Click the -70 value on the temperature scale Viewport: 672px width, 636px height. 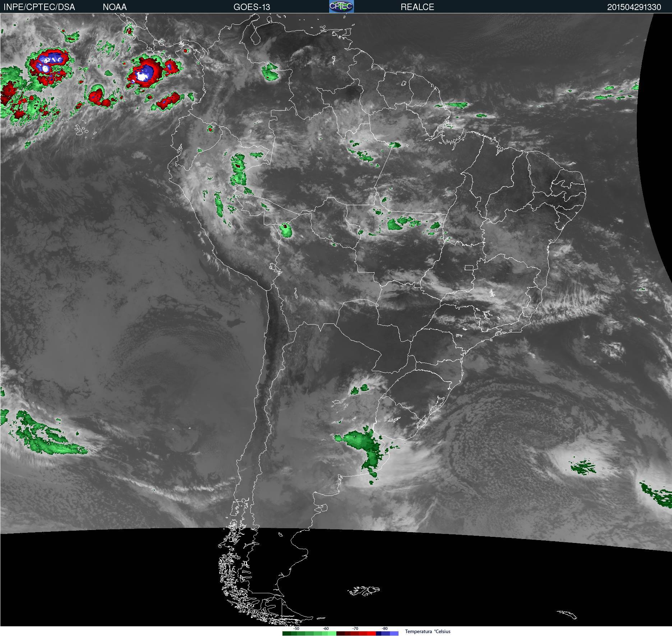point(355,628)
